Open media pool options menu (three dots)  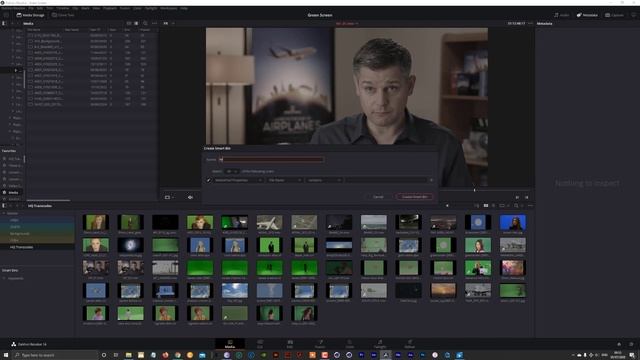click(530, 206)
